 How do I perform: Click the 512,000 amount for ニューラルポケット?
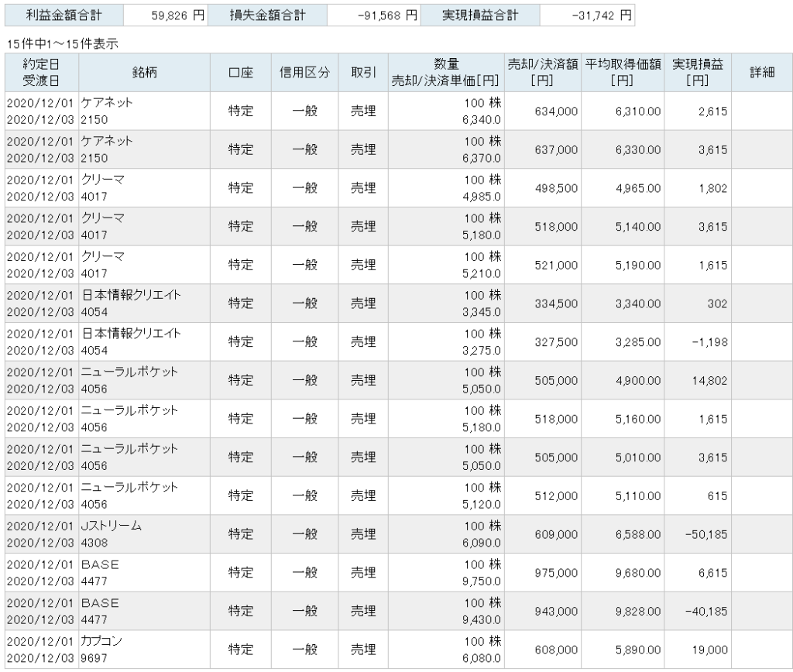click(x=556, y=495)
